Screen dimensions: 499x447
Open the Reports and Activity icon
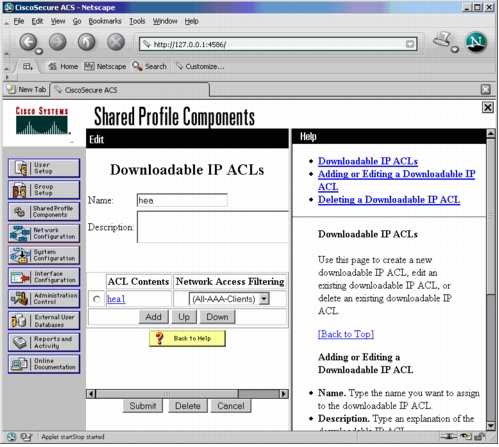44,343
